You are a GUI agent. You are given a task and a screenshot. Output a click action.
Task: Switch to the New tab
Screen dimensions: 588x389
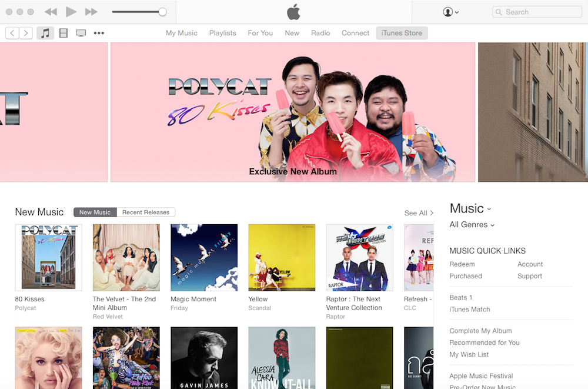point(292,33)
